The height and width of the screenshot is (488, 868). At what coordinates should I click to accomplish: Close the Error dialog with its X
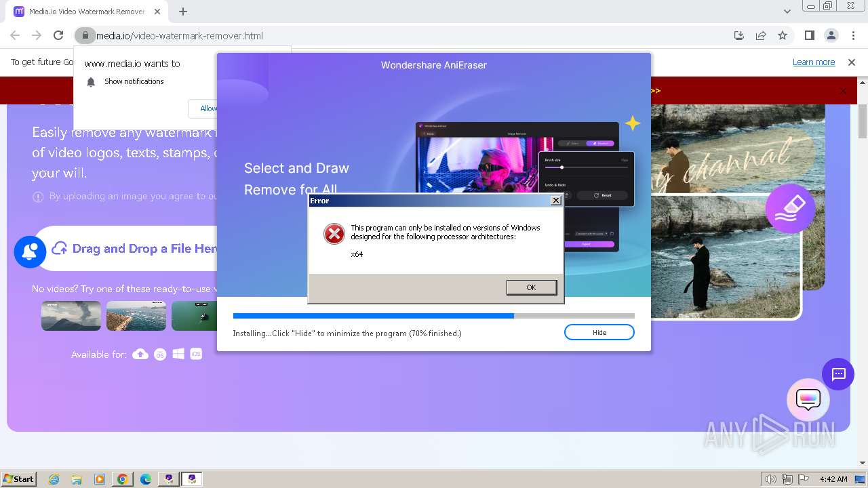(x=556, y=201)
